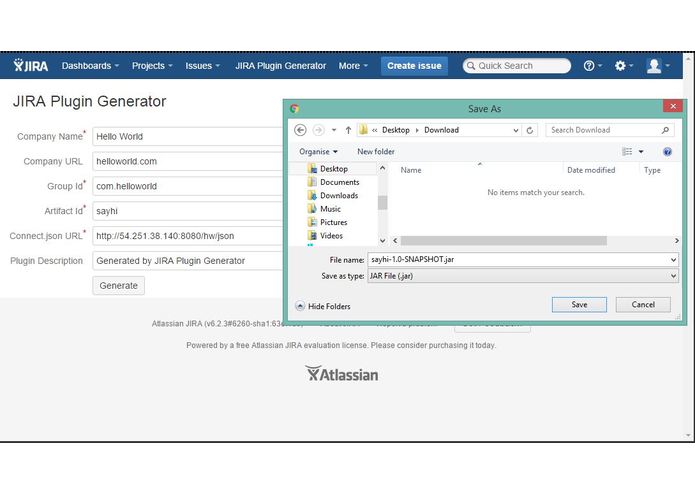Viewport: 695px width, 494px height.
Task: Click the Create issue button
Action: [x=414, y=66]
